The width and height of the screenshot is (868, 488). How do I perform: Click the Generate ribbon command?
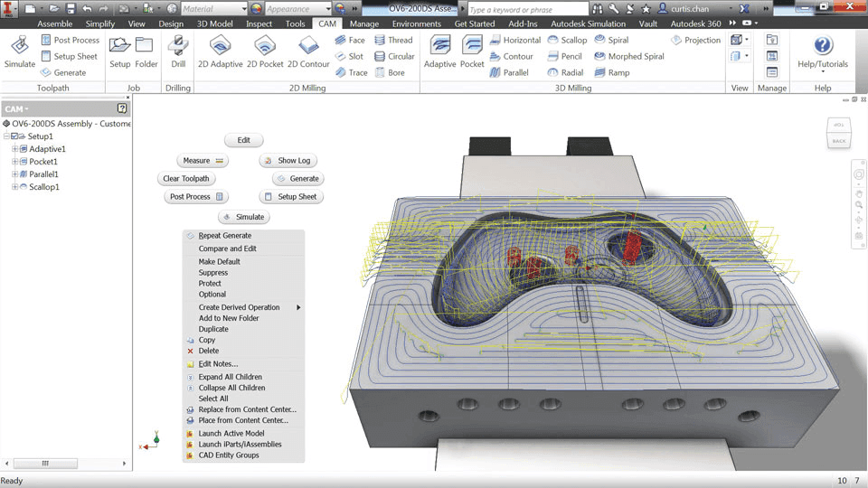pyautogui.click(x=63, y=72)
